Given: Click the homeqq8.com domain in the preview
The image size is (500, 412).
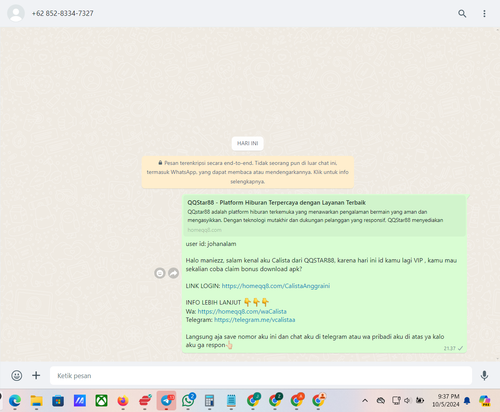Looking at the screenshot, I should pyautogui.click(x=204, y=230).
